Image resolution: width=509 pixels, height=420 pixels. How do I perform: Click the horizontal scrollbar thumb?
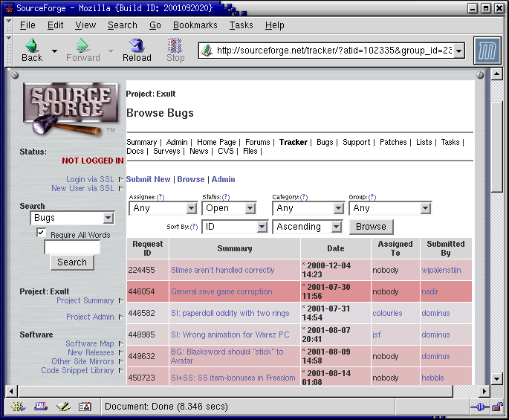236,391
